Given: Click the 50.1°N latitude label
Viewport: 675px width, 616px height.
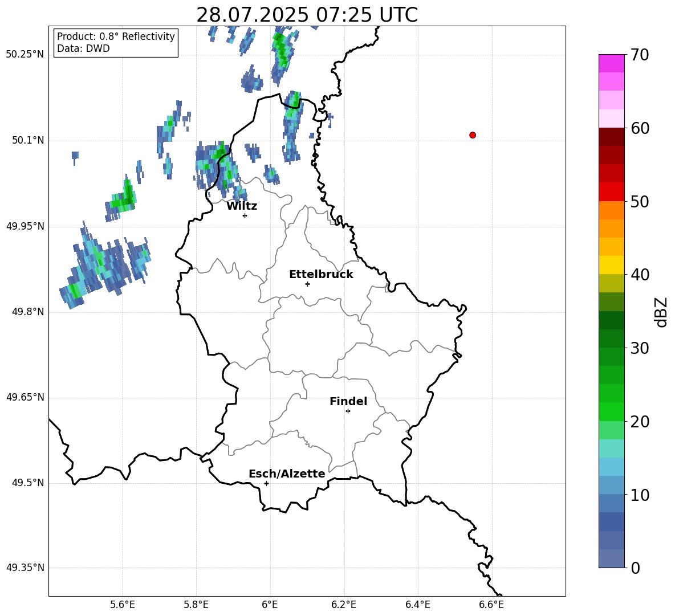Looking at the screenshot, I should tap(28, 141).
